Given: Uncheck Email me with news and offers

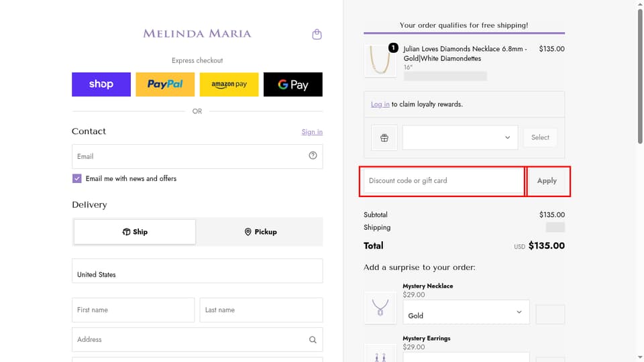Looking at the screenshot, I should [x=76, y=178].
